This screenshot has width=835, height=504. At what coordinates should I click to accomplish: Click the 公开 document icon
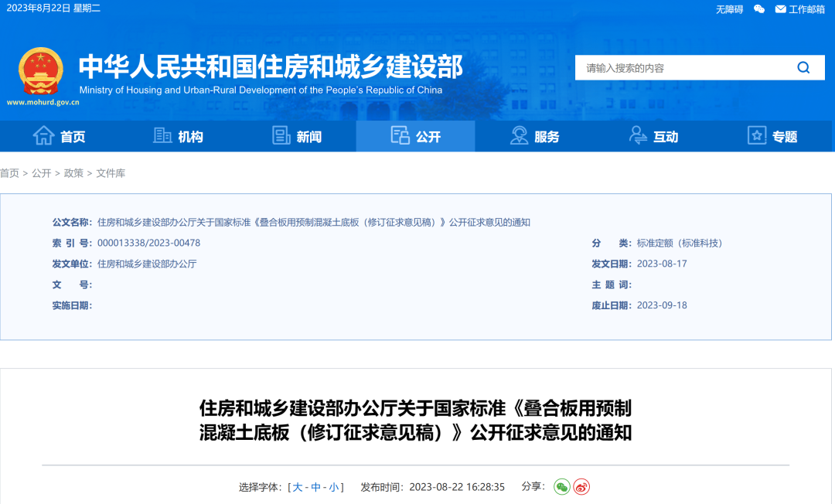400,136
